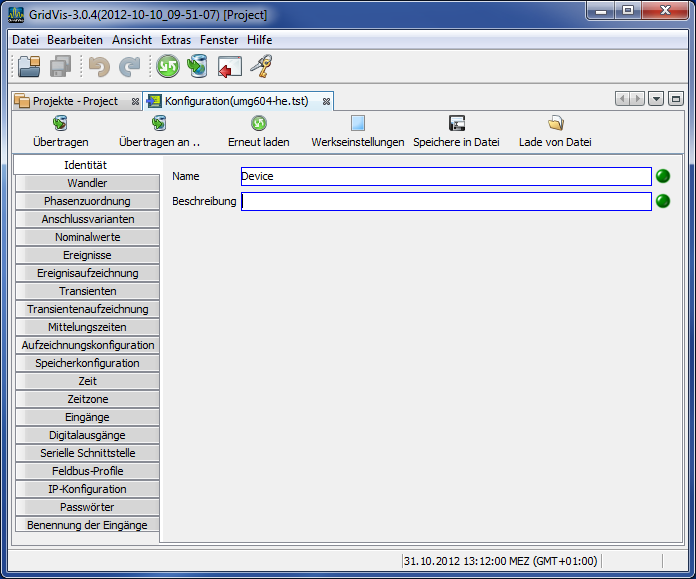Viewport: 696px width, 579px height.
Task: Click the open project folder toolbar icon
Action: point(29,67)
